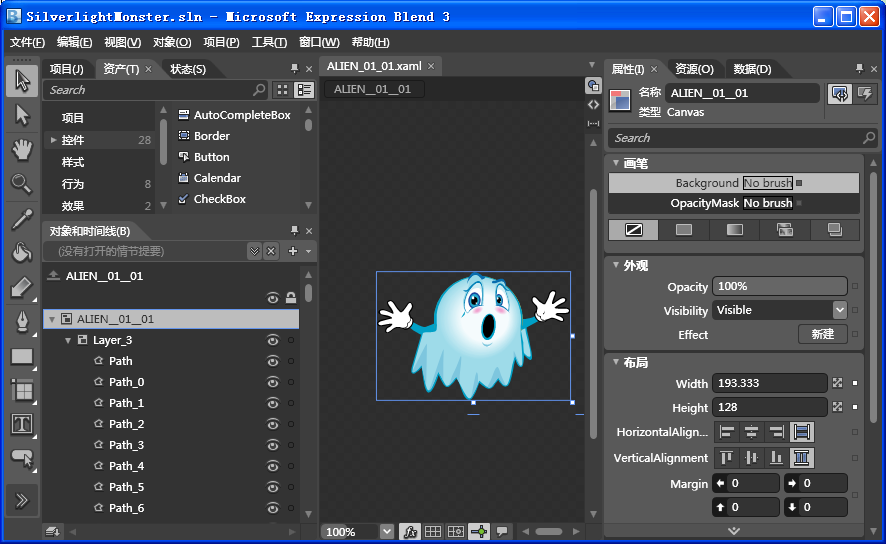The width and height of the screenshot is (886, 544).
Task: Collapse the Layer_3 tree node
Action: tap(68, 340)
